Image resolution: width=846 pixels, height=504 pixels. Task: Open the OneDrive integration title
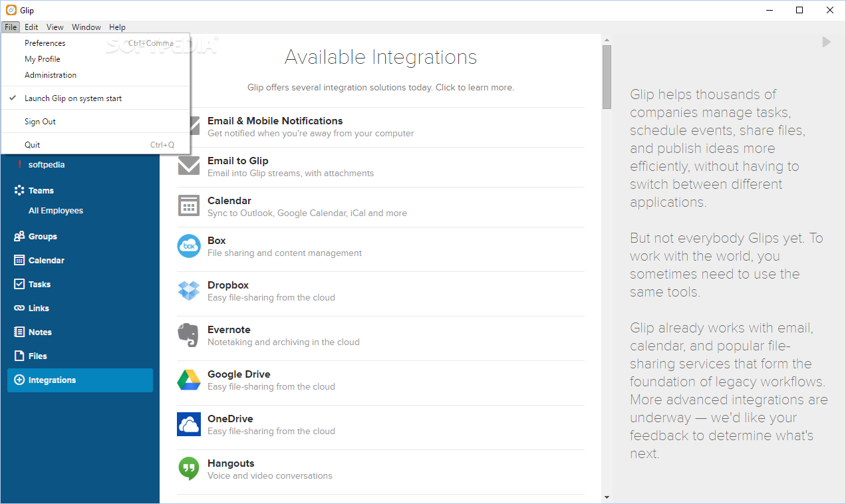[230, 418]
